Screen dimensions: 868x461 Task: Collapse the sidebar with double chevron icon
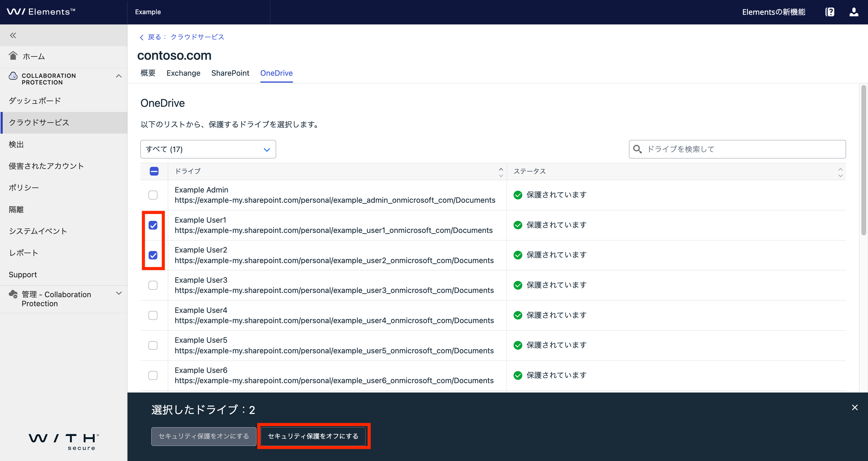coord(13,35)
